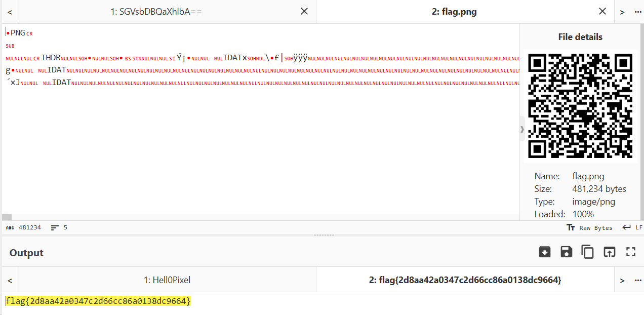The image size is (644, 315).
Task: Save output to file floppy icon
Action: point(566,252)
